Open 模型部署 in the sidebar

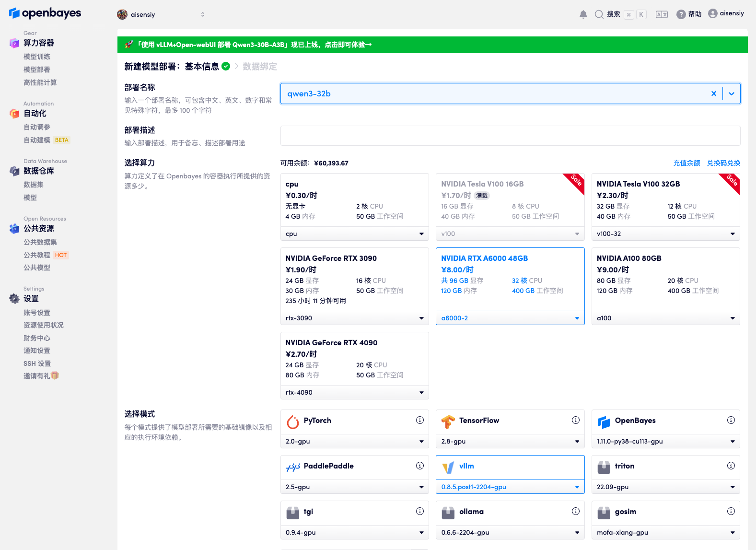click(37, 70)
